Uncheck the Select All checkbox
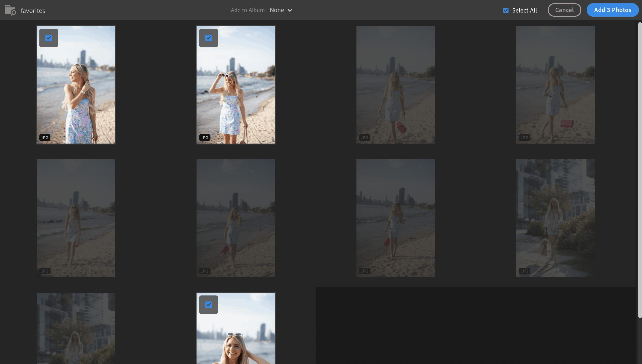 [506, 10]
